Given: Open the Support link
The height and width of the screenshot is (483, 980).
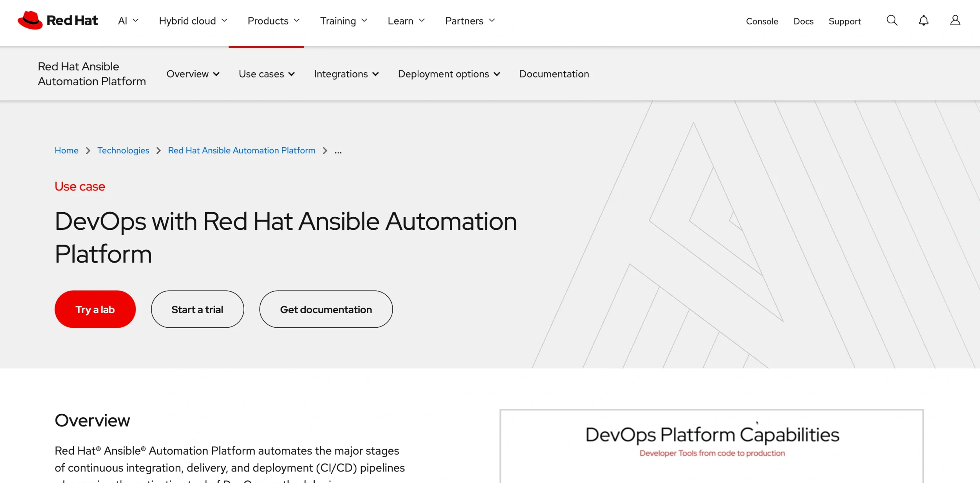Looking at the screenshot, I should coord(844,21).
